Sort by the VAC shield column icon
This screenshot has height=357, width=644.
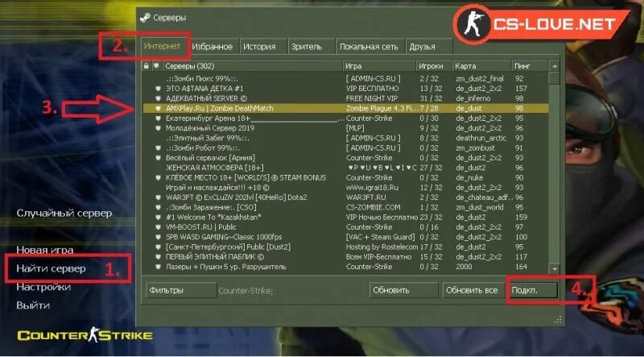(x=156, y=66)
